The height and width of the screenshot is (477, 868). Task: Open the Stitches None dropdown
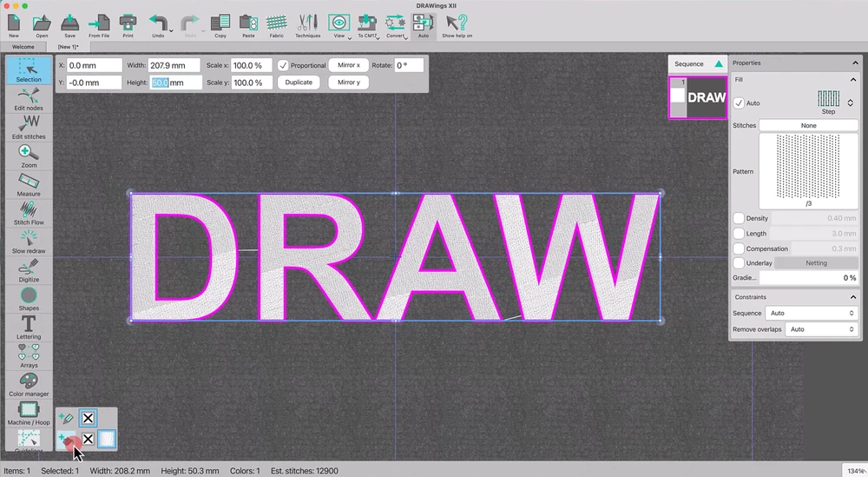click(808, 126)
